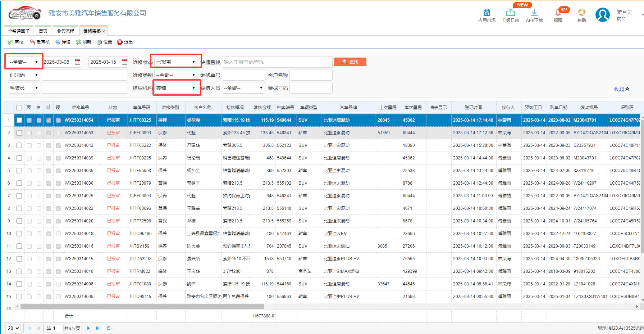This screenshot has width=644, height=334.
Task: Expand the 维修状态 dropdown showing 已报审
Action: click(x=175, y=62)
